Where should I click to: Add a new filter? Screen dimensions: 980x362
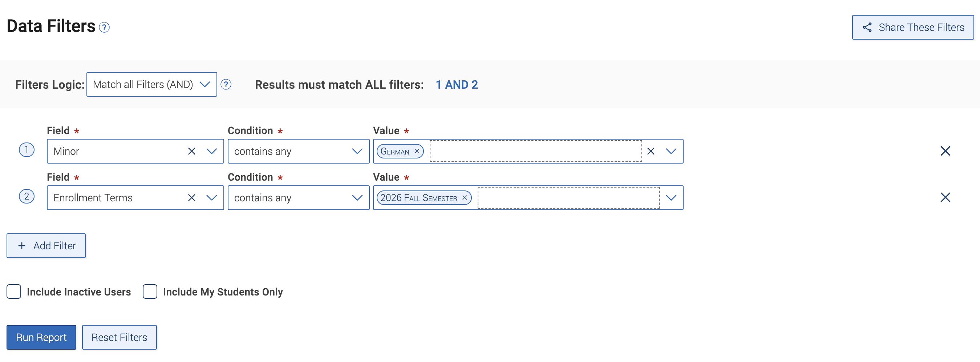46,246
